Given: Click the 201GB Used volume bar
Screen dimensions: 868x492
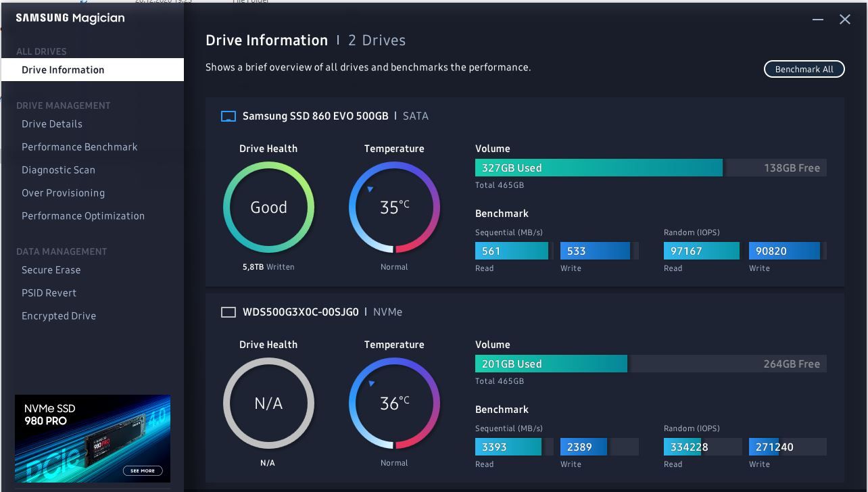Looking at the screenshot, I should click(x=551, y=364).
